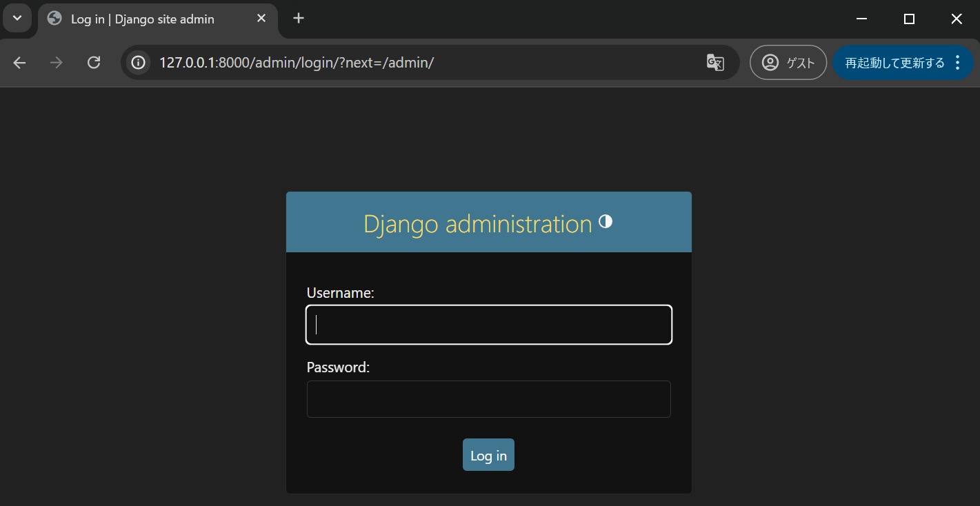
Task: View site information via the info icon
Action: pyautogui.click(x=139, y=63)
